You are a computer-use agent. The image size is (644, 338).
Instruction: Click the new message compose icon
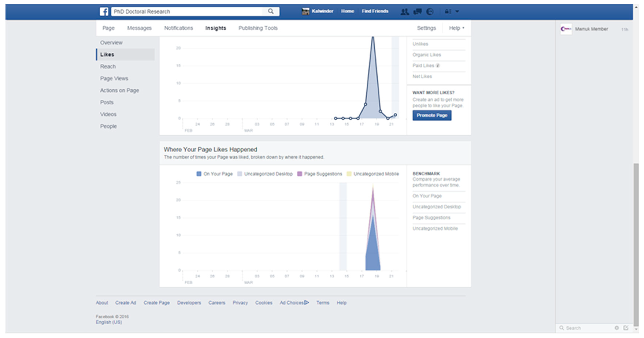click(626, 328)
